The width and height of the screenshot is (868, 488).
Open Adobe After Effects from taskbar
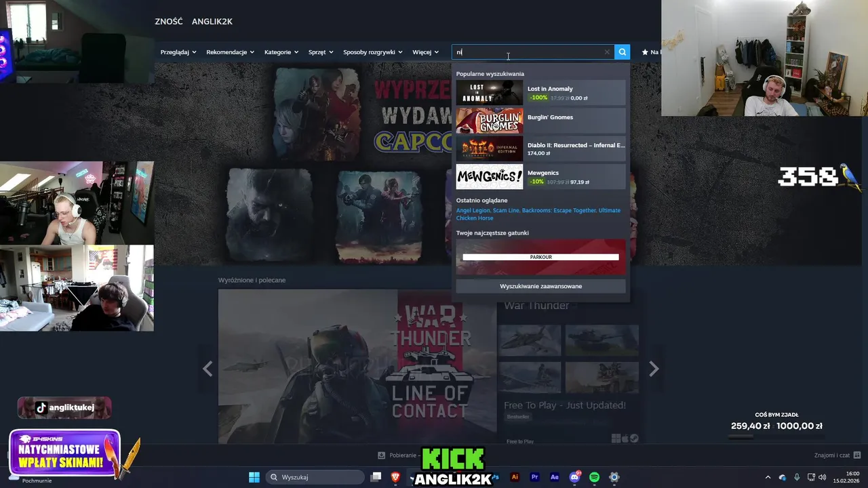pos(555,477)
